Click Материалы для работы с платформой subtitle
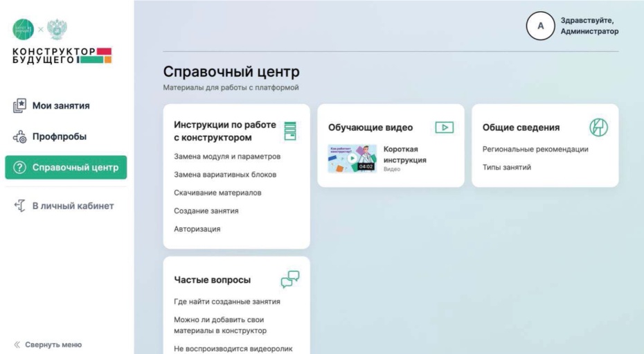Image resolution: width=644 pixels, height=354 pixels. [x=231, y=87]
